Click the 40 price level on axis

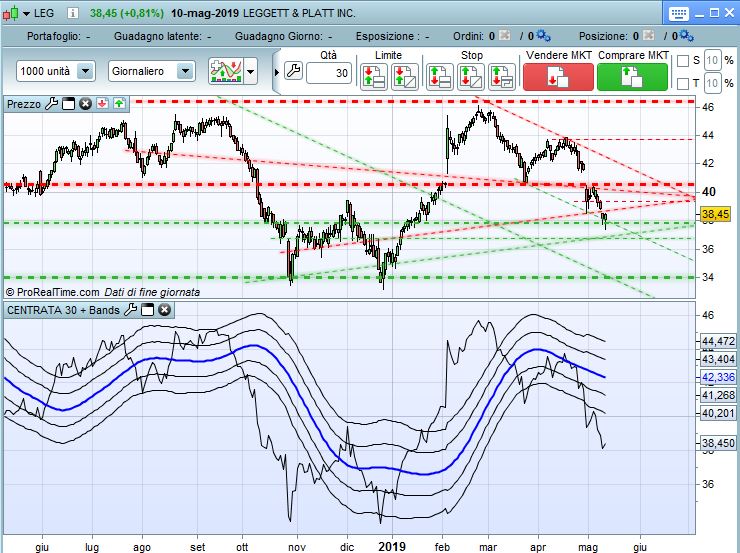708,192
